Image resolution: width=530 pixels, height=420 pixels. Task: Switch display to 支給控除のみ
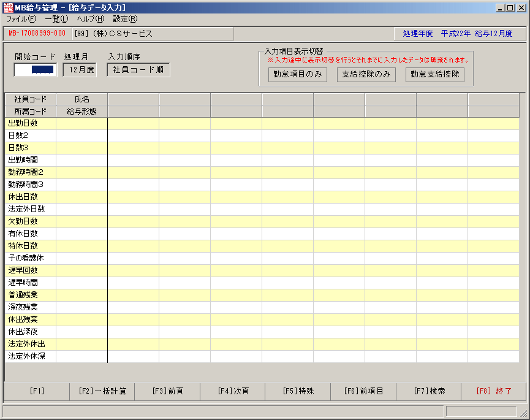pos(366,74)
